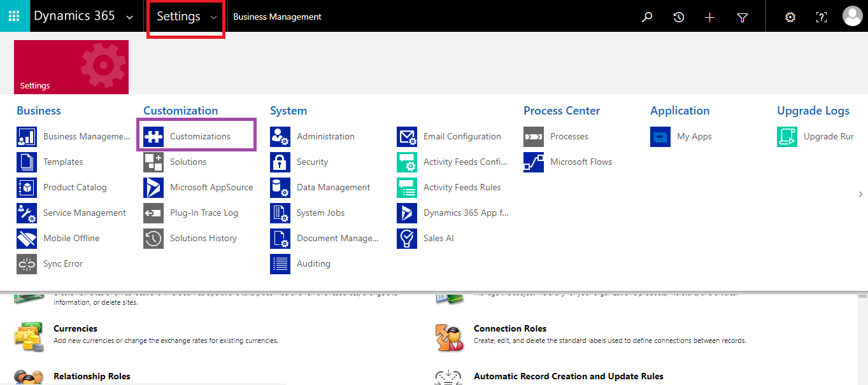Open the Processes link
The height and width of the screenshot is (385, 868).
click(x=569, y=136)
